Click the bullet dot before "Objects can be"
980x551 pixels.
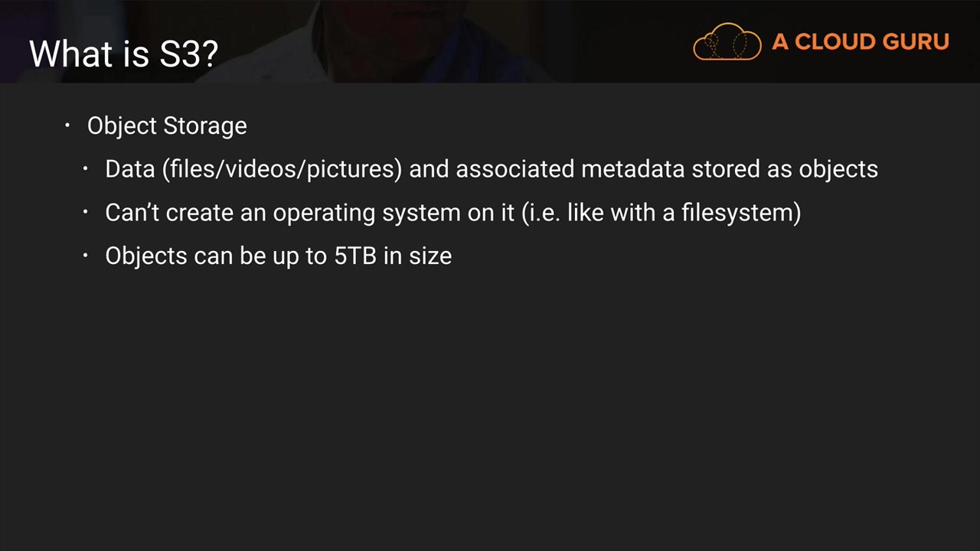[86, 255]
